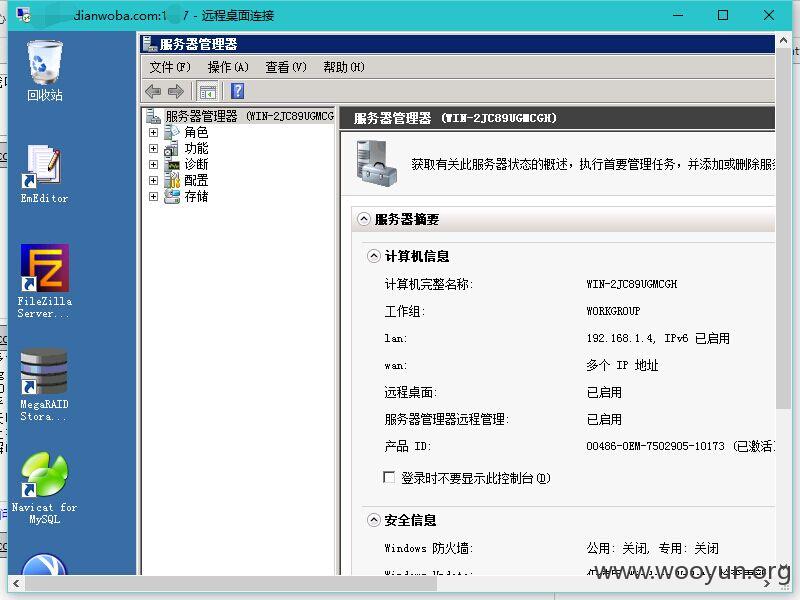Collapse the 计算机信息 section
800x600 pixels.
[x=373, y=256]
